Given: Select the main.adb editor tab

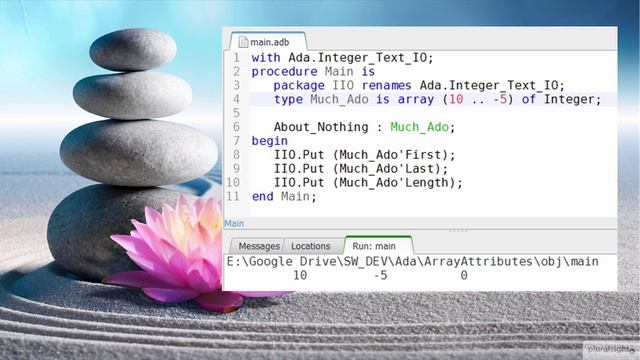Looking at the screenshot, I should click(268, 42).
